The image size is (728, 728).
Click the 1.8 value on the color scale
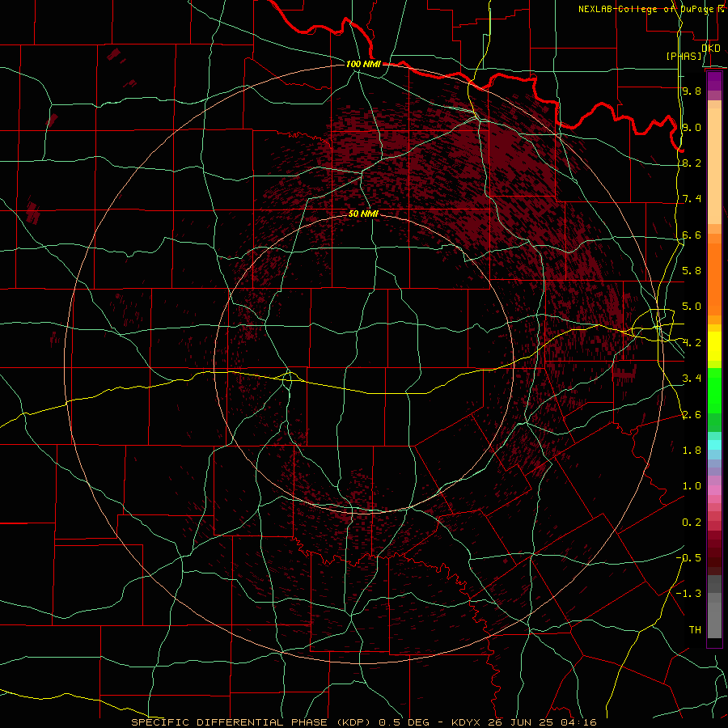click(692, 451)
